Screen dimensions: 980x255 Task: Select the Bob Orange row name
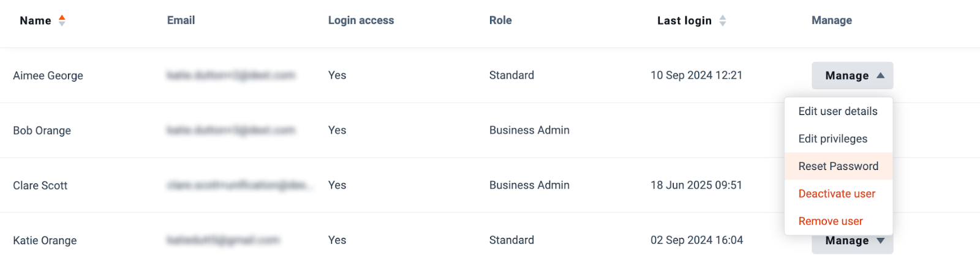tap(42, 131)
